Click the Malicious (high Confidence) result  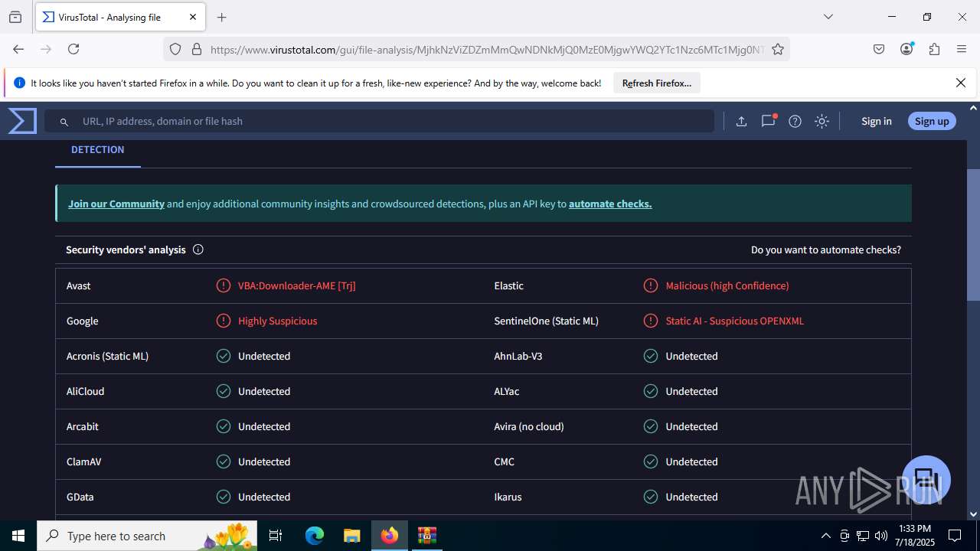727,285
